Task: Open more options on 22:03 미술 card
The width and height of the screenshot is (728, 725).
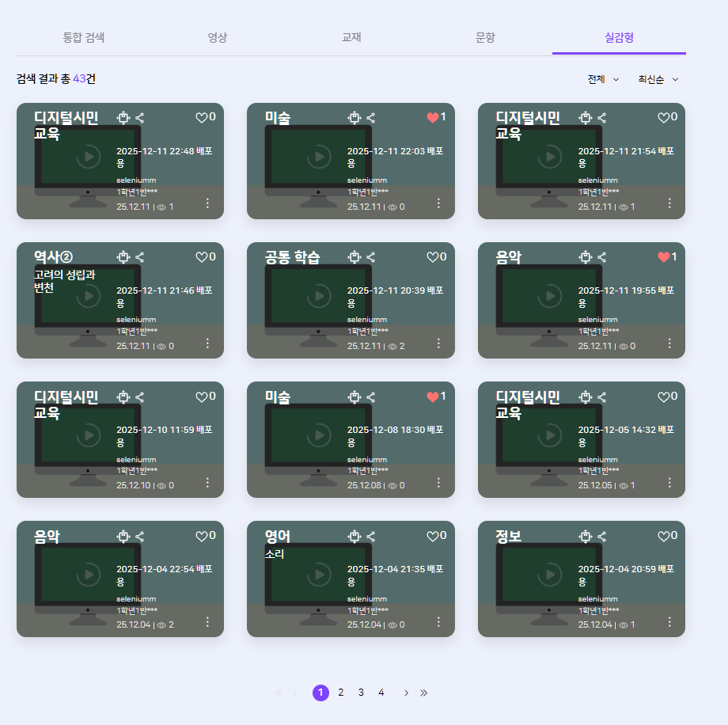Action: pos(438,203)
